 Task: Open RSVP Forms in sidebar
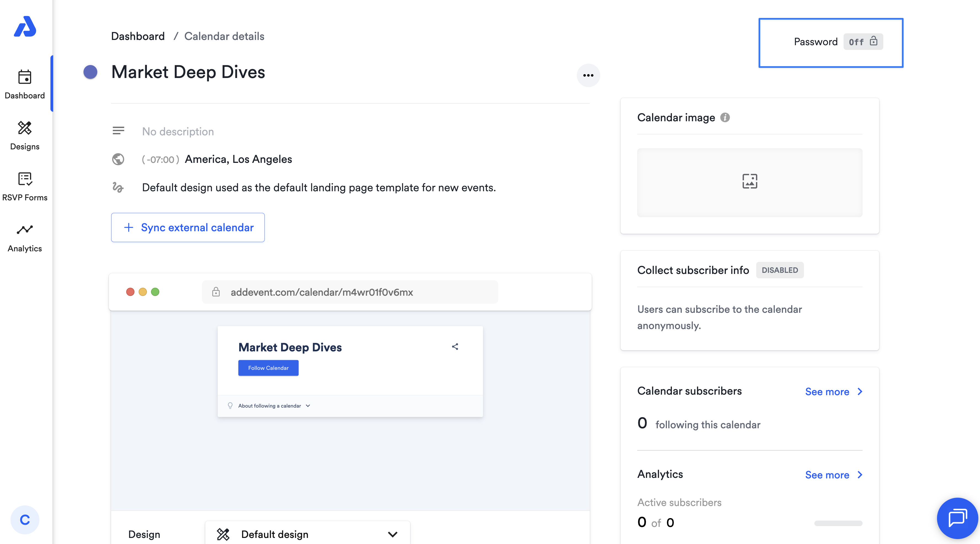coord(25,186)
